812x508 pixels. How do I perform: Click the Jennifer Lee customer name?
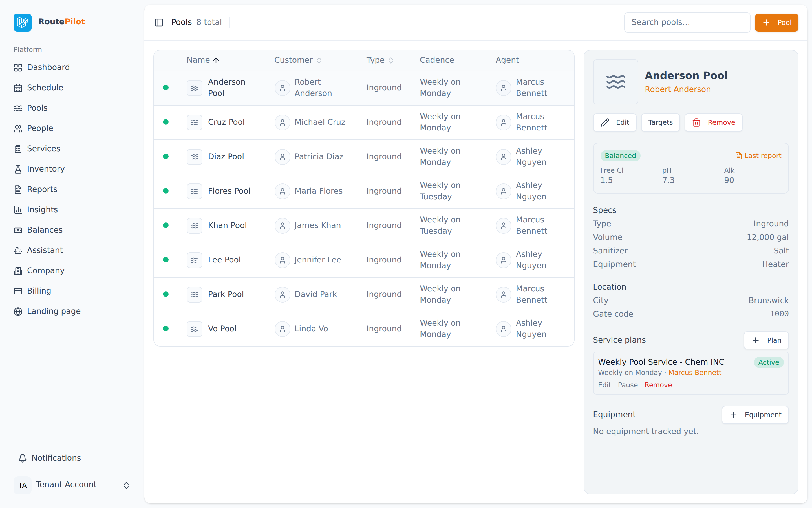(318, 260)
